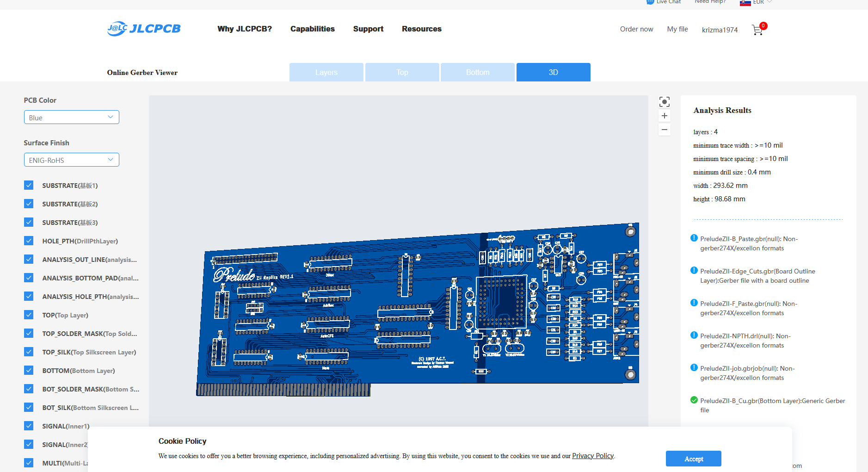Zoom out with the minus icon

pos(664,130)
